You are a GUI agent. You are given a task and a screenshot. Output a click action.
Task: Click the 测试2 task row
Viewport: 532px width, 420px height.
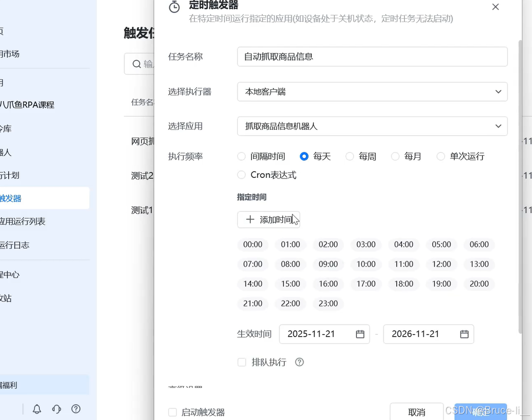(142, 175)
